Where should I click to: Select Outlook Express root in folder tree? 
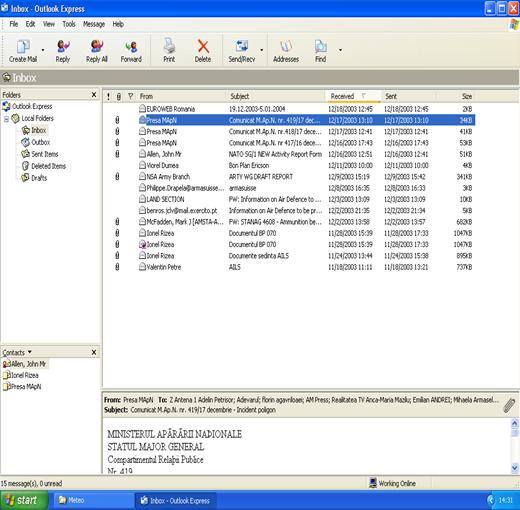tap(27, 106)
